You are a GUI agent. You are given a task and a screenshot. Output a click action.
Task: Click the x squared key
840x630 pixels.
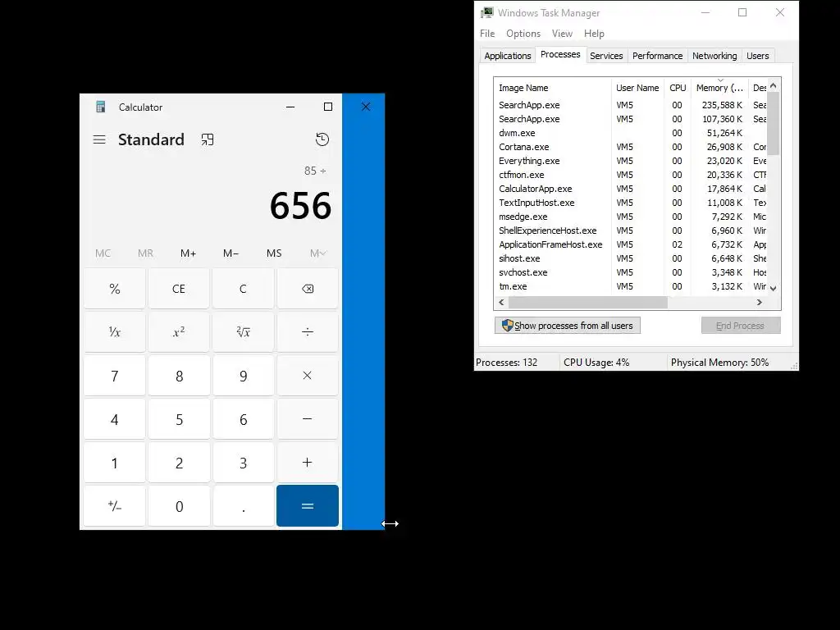click(x=179, y=332)
